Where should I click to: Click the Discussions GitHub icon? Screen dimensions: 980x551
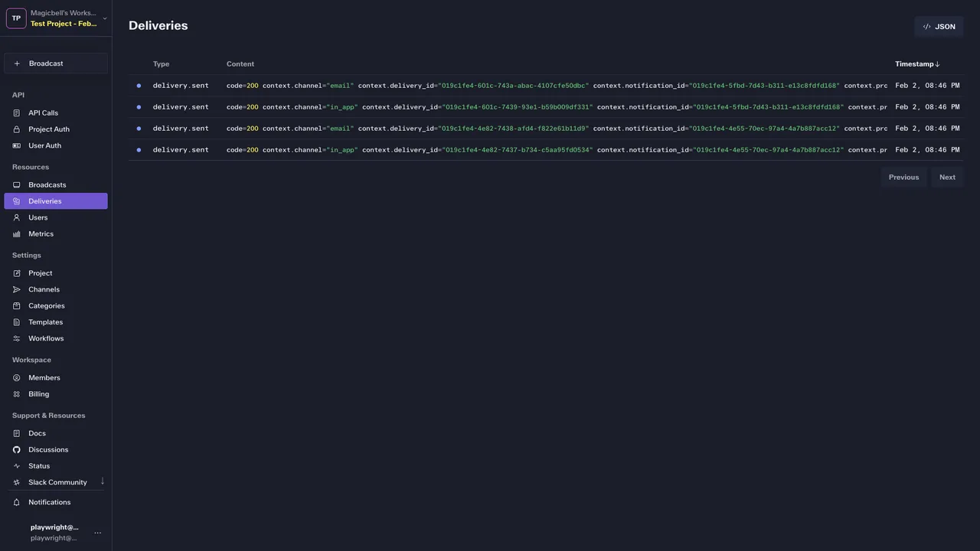[17, 450]
